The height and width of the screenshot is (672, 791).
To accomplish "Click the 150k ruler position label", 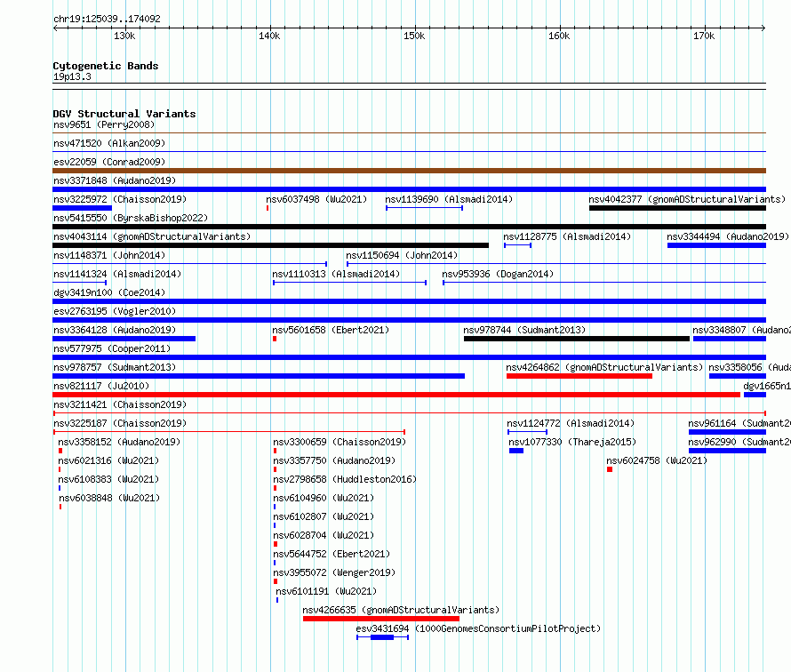I will [414, 36].
